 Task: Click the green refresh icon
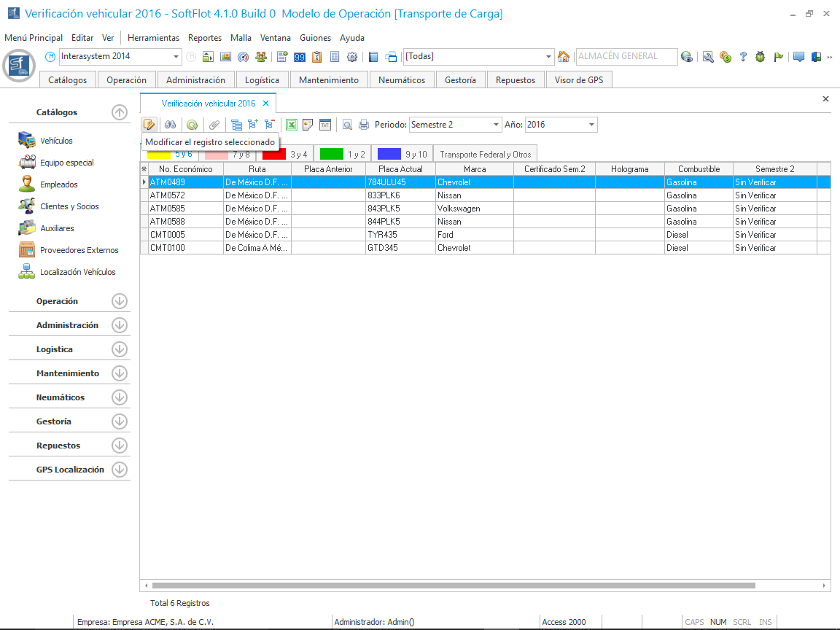192,125
